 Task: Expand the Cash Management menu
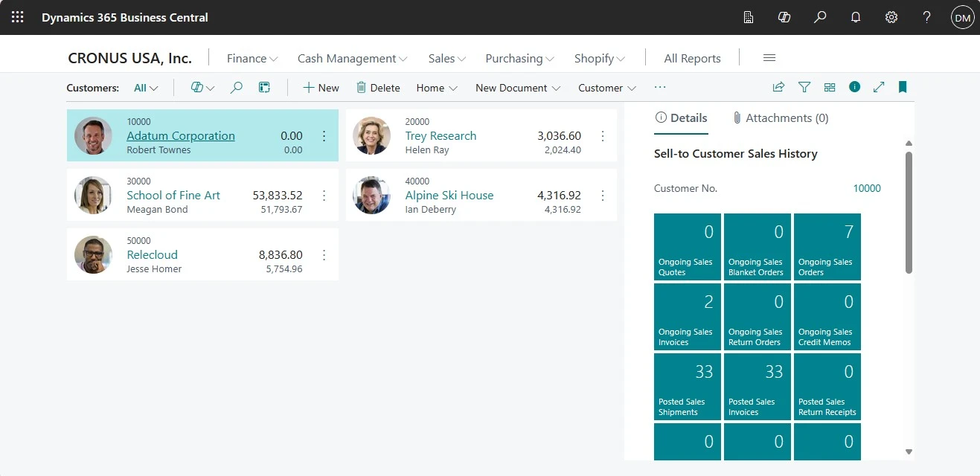pyautogui.click(x=353, y=58)
